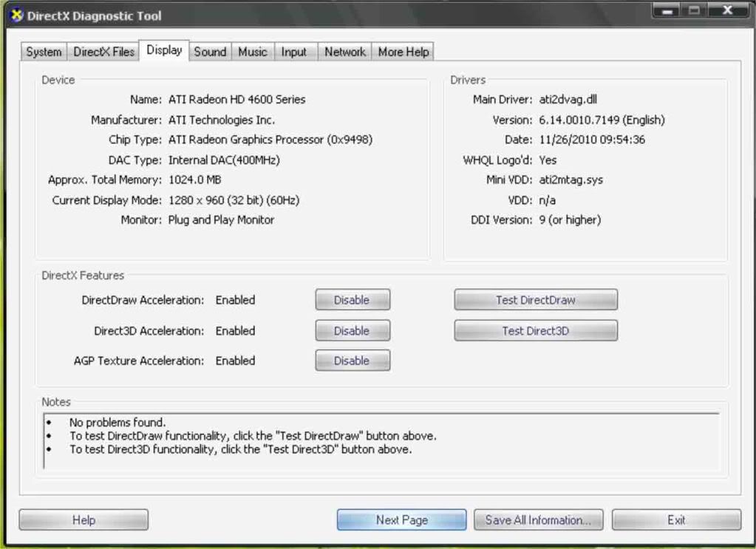Click the Exit button

point(676,520)
